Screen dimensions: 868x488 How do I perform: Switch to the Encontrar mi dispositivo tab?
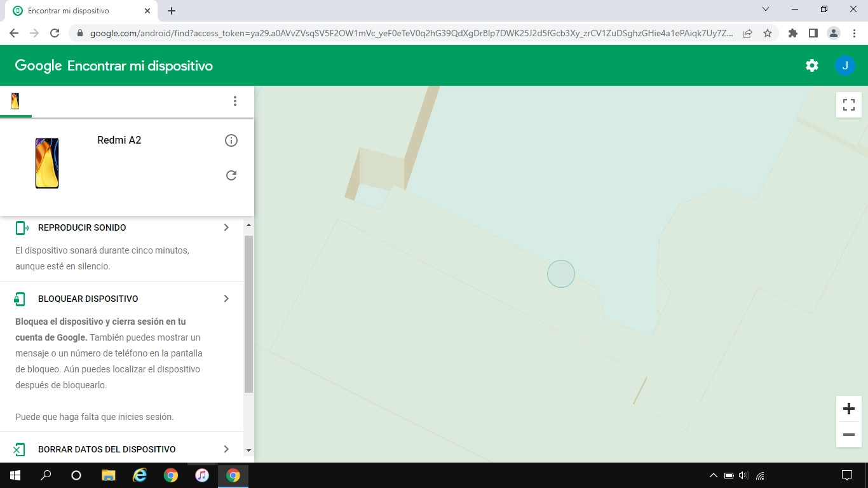(76, 10)
